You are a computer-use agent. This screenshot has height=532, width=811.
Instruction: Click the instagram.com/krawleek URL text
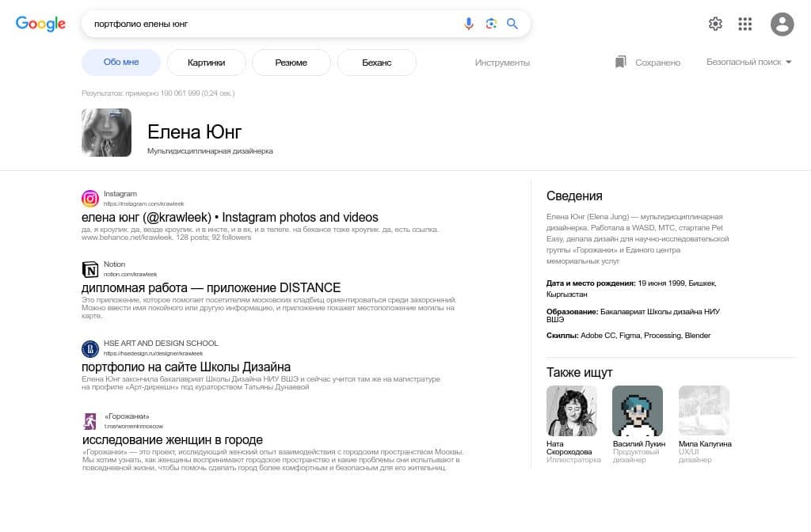pyautogui.click(x=144, y=203)
